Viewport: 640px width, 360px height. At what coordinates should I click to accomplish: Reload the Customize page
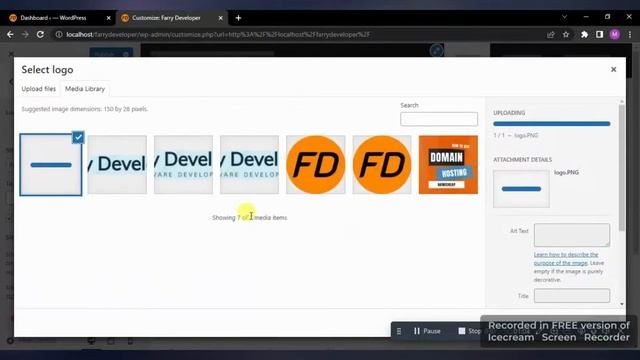40,35
